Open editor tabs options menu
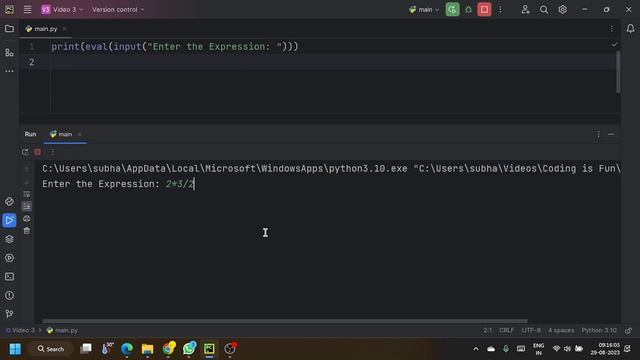The height and width of the screenshot is (360, 640). (612, 29)
